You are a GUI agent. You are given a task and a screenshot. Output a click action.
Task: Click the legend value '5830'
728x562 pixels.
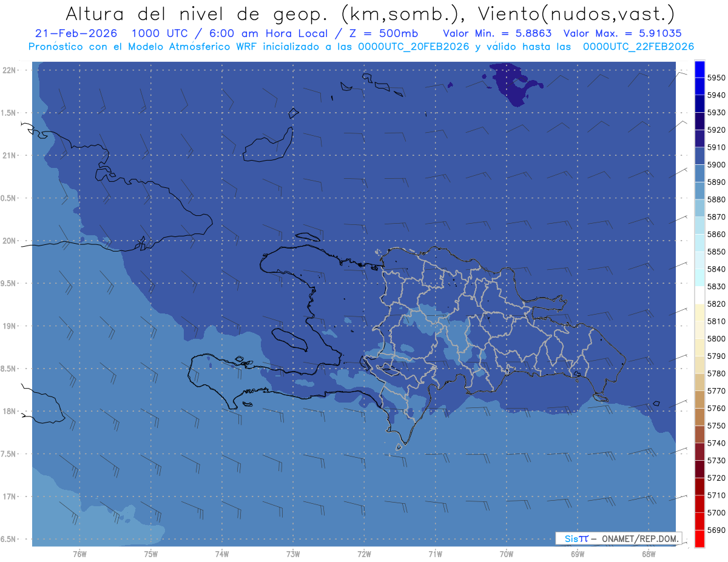click(x=716, y=287)
